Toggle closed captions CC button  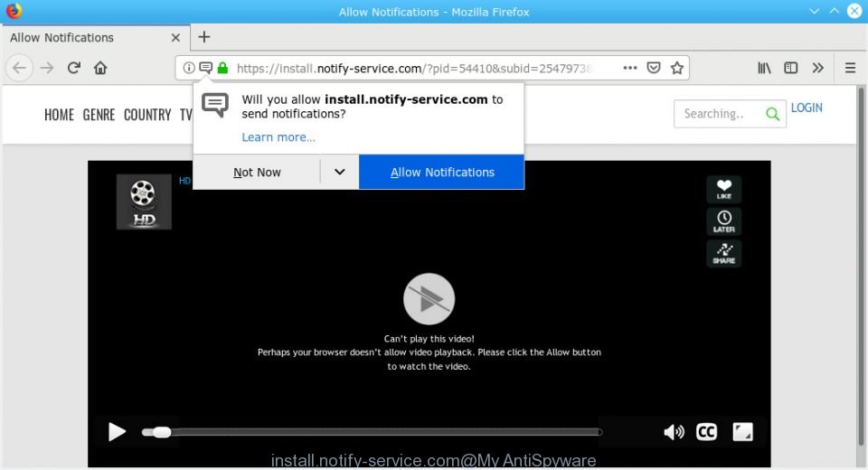(x=706, y=432)
